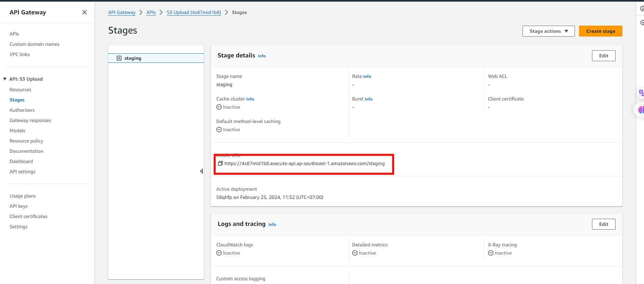Open Authorizers in sidebar
The image size is (644, 284).
22,110
